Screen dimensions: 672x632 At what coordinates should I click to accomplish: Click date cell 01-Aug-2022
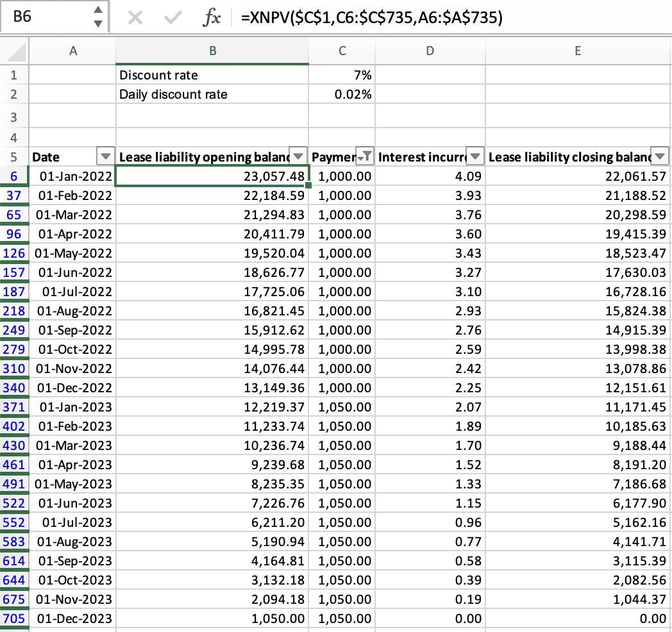click(x=72, y=311)
